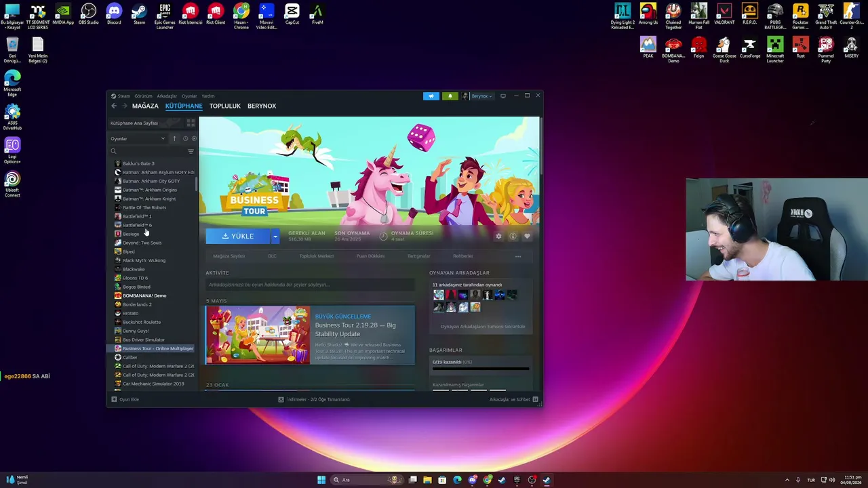Switch to the MAĞAZA tab
Image resolution: width=868 pixels, height=488 pixels.
click(145, 106)
